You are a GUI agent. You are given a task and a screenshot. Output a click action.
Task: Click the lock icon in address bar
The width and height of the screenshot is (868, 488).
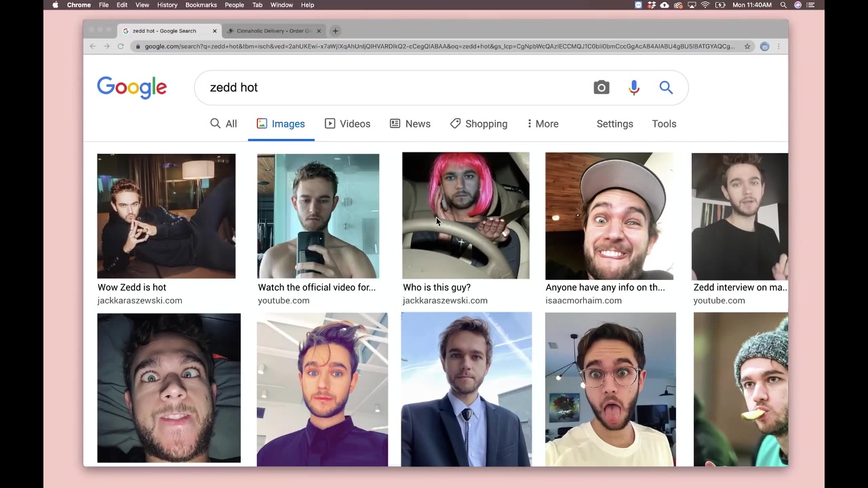pos(138,46)
